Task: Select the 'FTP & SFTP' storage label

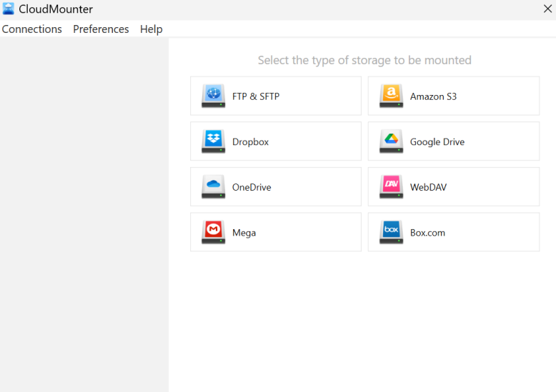Action: (256, 96)
